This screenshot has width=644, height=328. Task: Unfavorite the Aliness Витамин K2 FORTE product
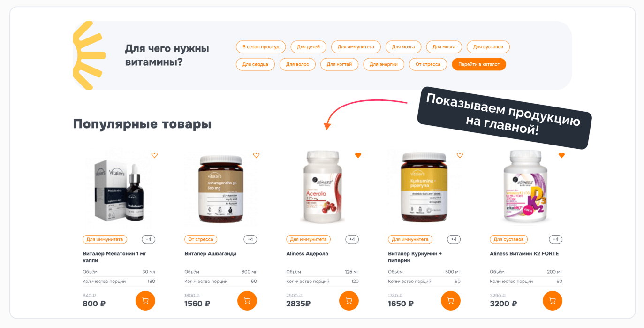562,155
